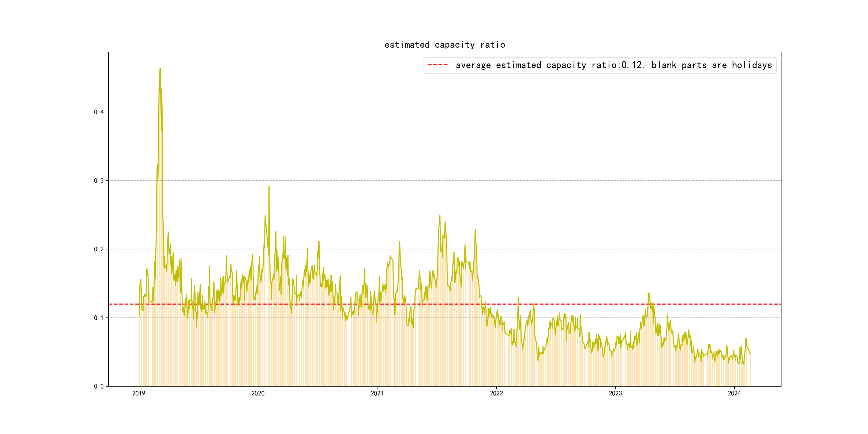Click the 0.1 y-axis tick label
868x434 pixels.
(x=99, y=318)
